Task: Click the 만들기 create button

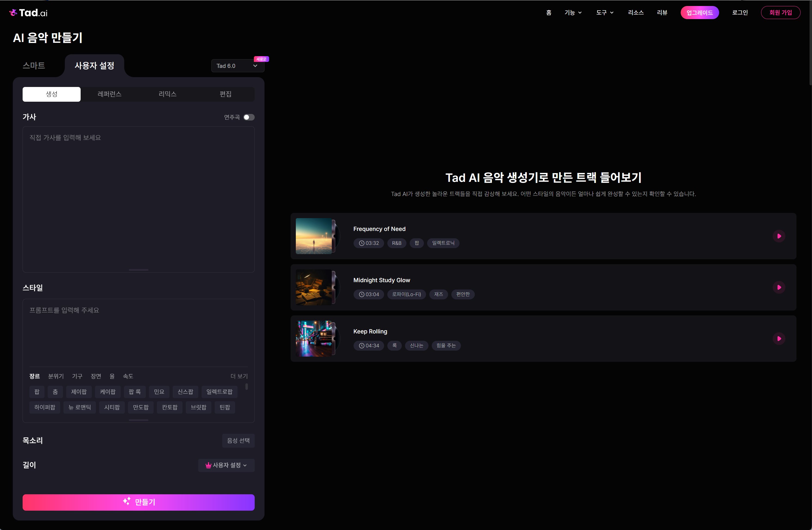Action: (139, 502)
